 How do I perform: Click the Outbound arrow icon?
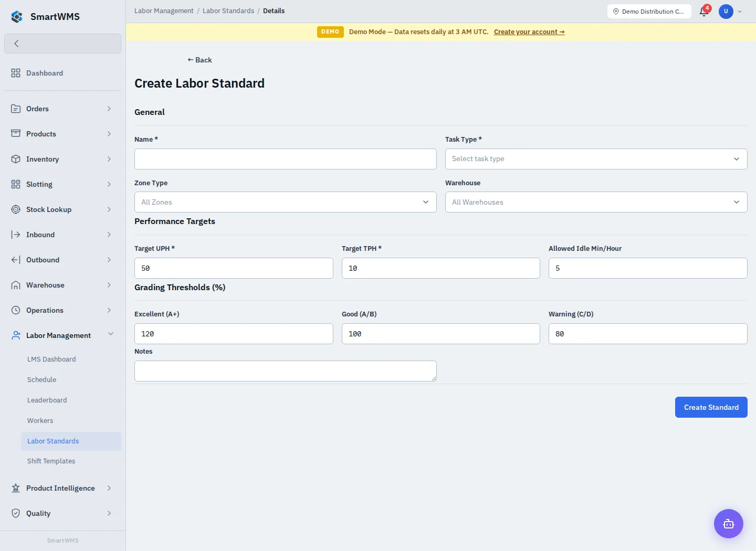[16, 260]
